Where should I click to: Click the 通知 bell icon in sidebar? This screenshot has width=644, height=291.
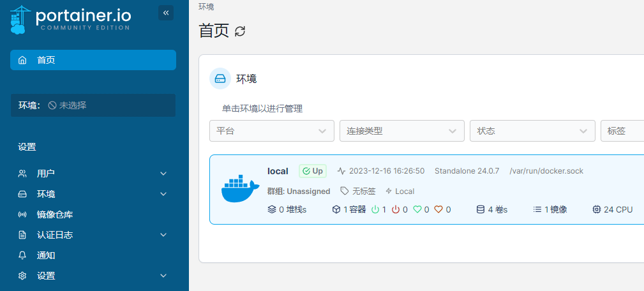click(22, 255)
